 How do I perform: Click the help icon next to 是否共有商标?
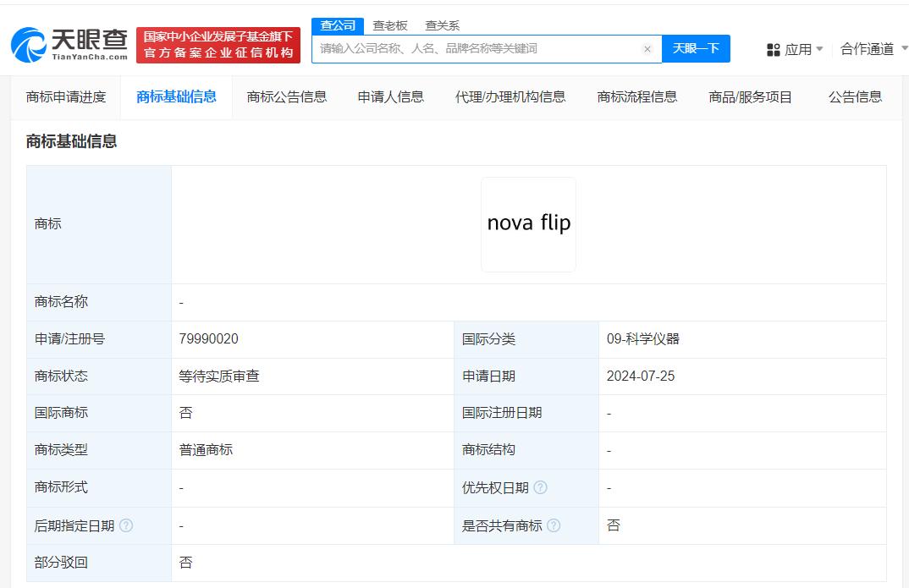554,525
